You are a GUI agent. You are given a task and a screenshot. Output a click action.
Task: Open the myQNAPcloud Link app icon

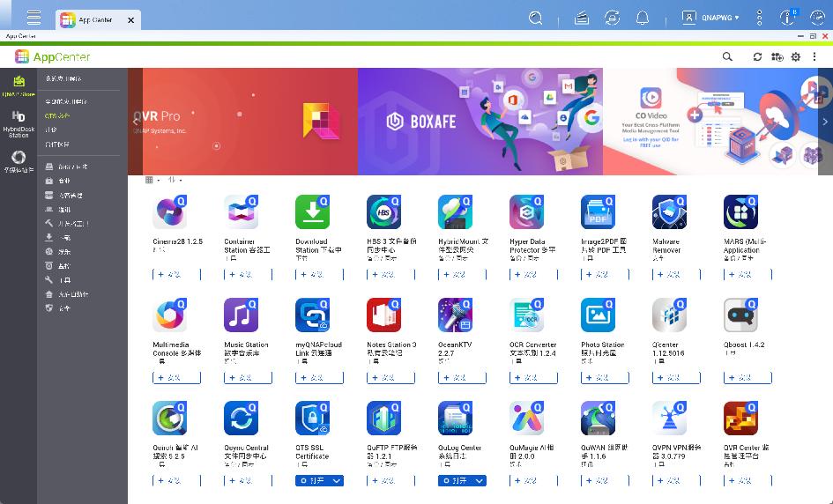pyautogui.click(x=312, y=315)
